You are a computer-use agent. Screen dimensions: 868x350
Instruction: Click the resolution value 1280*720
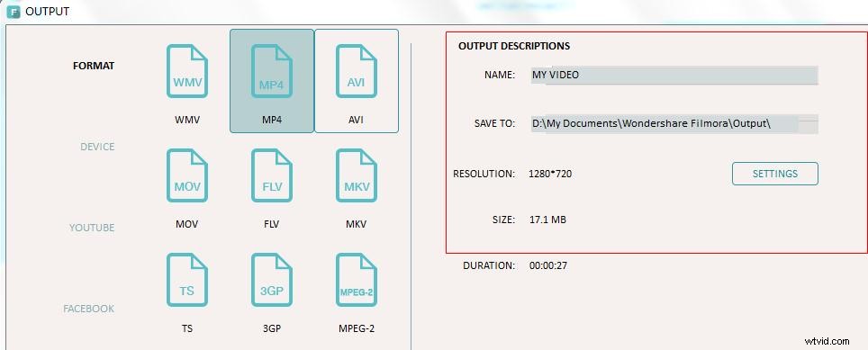(x=550, y=175)
